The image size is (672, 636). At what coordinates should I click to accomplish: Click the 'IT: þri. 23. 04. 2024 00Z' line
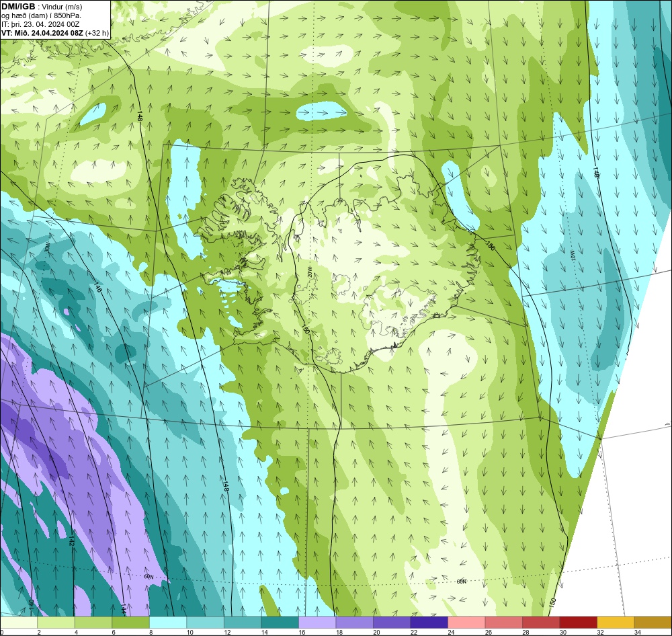pos(40,24)
